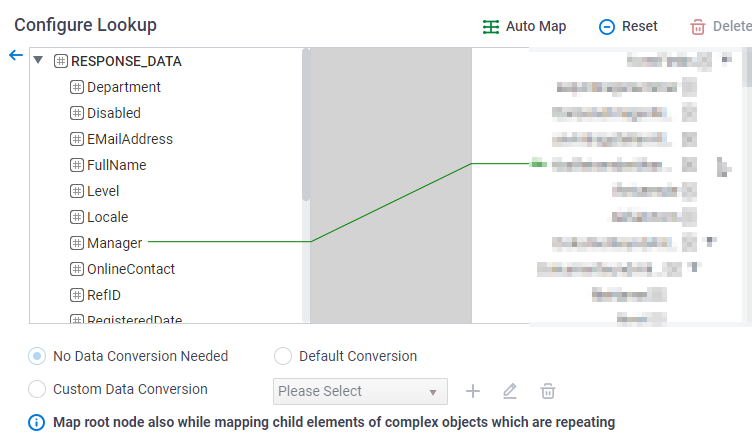
Task: Click the add conversion plus icon
Action: click(x=473, y=391)
